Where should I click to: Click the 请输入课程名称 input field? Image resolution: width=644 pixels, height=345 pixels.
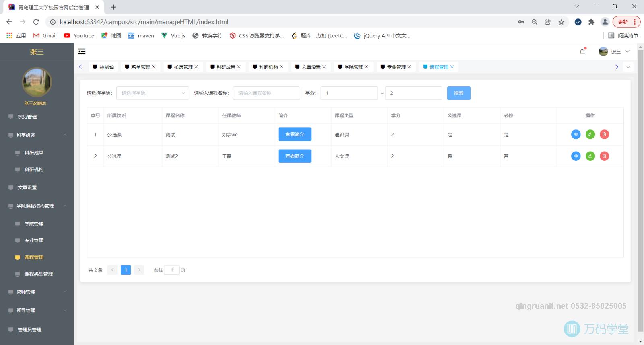pos(266,93)
